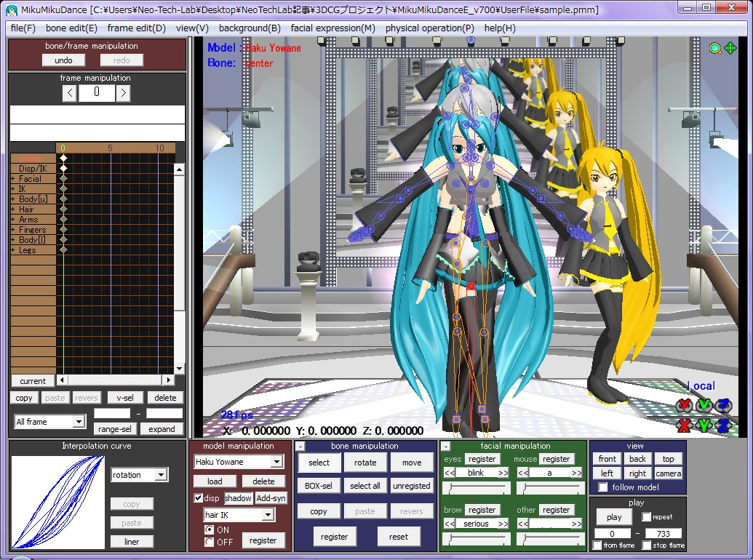Click the blue Z rotation axis icon
Screen dimensions: 753x560
724,406
